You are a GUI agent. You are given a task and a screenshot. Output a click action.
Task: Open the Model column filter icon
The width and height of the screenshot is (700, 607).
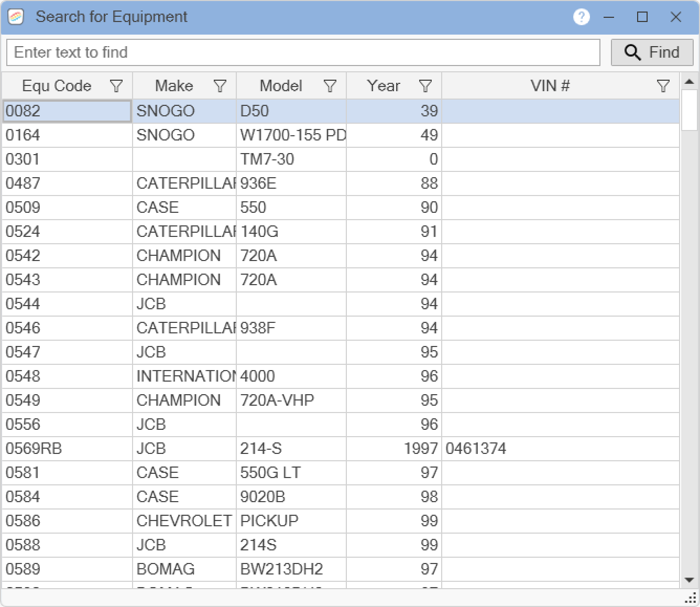[x=330, y=86]
